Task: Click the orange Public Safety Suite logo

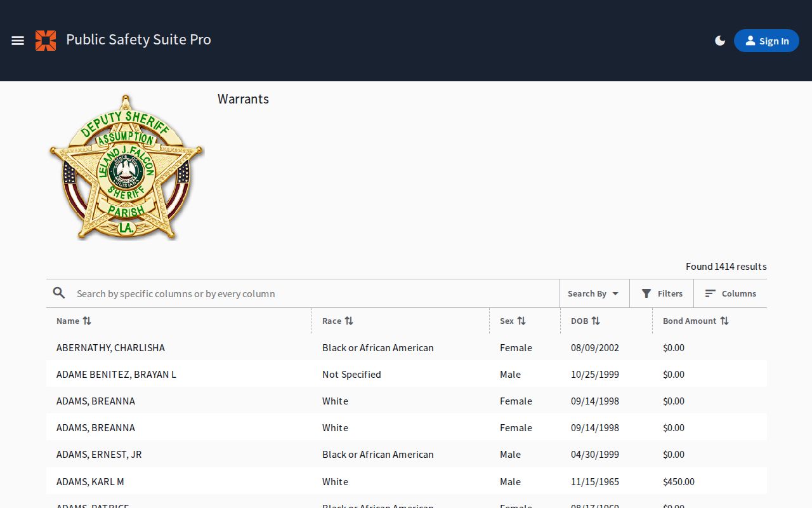Action: (x=46, y=41)
